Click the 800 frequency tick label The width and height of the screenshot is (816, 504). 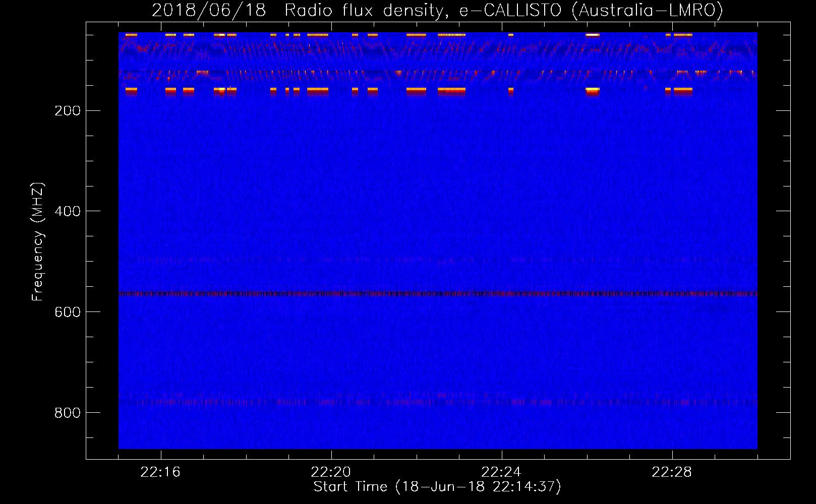(x=68, y=413)
